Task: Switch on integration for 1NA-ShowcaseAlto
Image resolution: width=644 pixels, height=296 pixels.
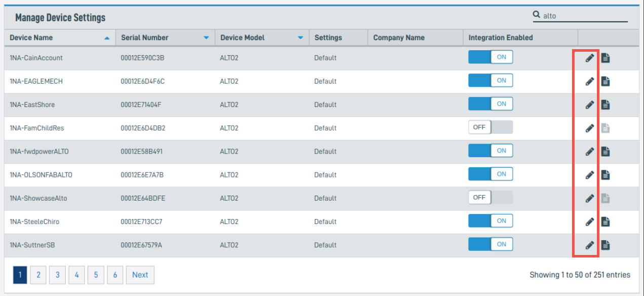Action: click(490, 197)
